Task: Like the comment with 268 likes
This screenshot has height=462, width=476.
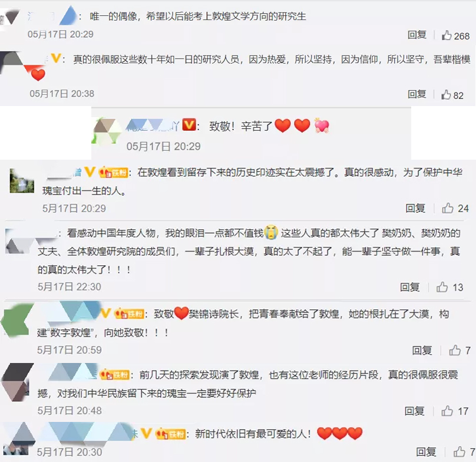Action: (447, 35)
